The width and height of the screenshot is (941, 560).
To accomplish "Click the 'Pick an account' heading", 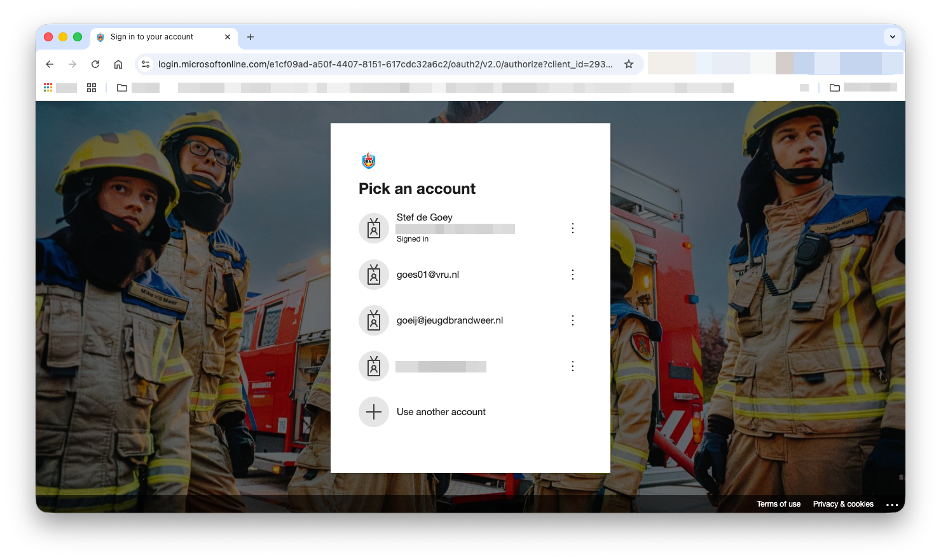I will tap(417, 189).
